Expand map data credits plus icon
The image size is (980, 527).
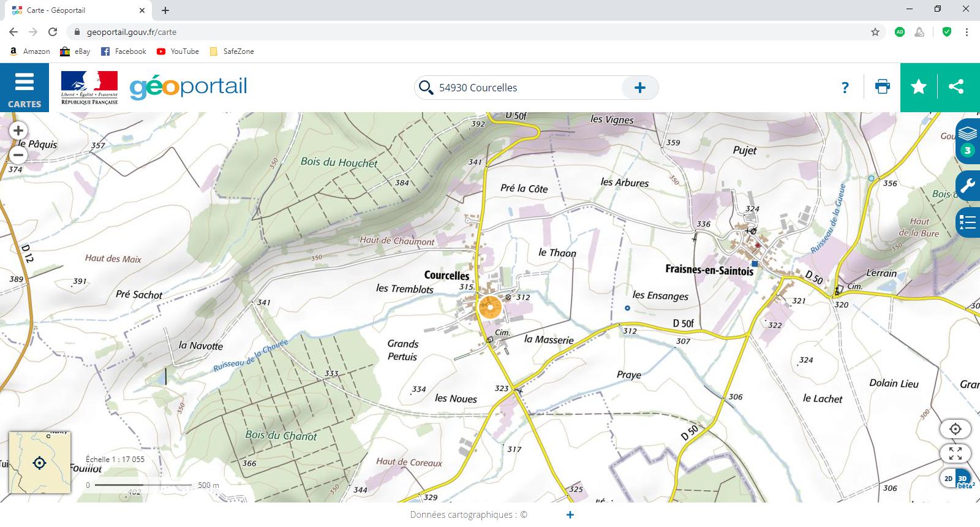[x=570, y=515]
